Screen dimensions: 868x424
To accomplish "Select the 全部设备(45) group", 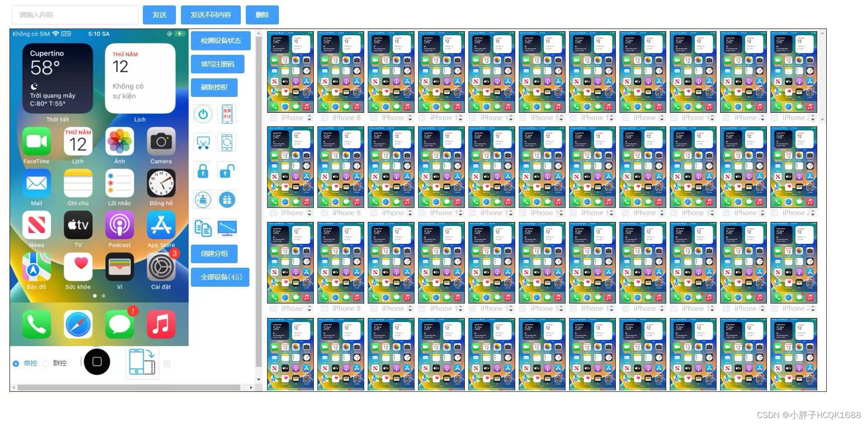I will click(220, 277).
